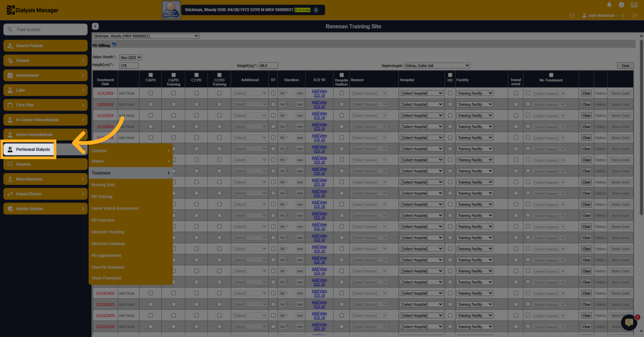
Task: Click the logout icon in the header
Action: tap(634, 16)
